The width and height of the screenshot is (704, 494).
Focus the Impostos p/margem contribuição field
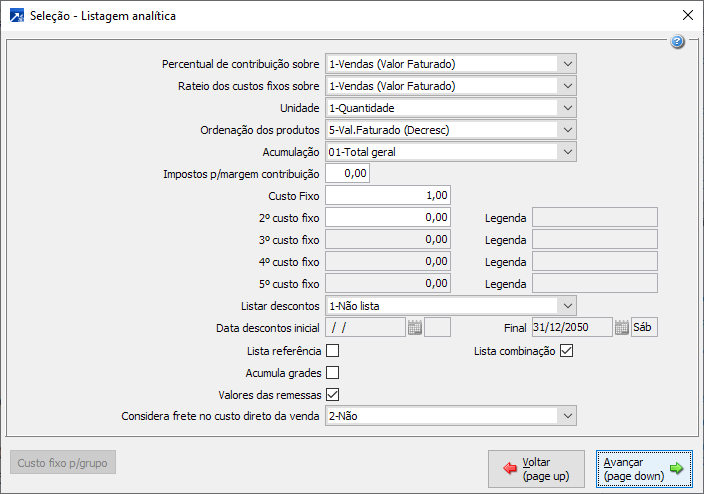(348, 173)
